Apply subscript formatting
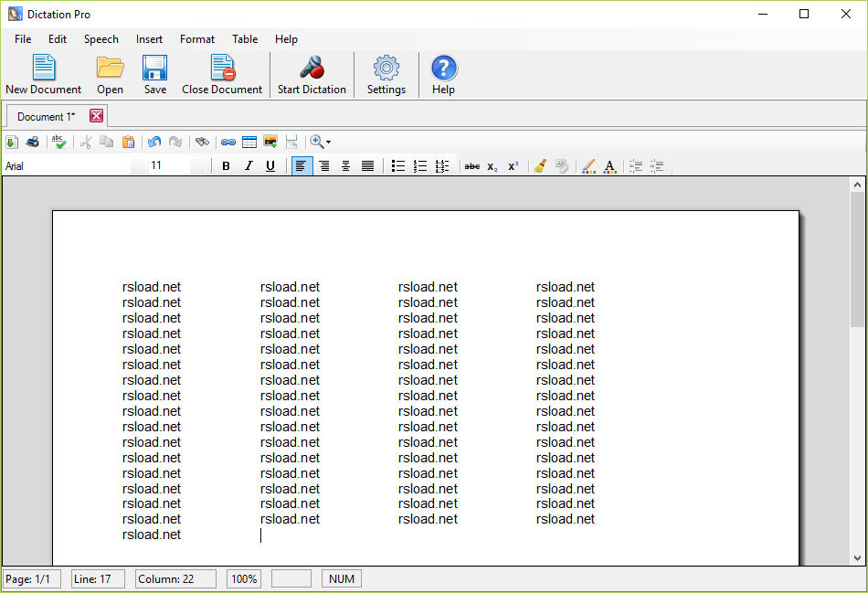This screenshot has height=593, width=868. (492, 166)
